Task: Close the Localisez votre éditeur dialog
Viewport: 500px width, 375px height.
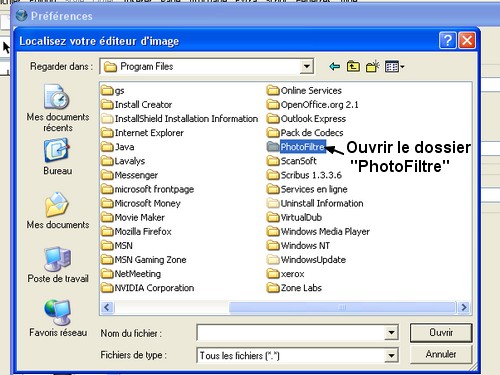Action: [467, 41]
